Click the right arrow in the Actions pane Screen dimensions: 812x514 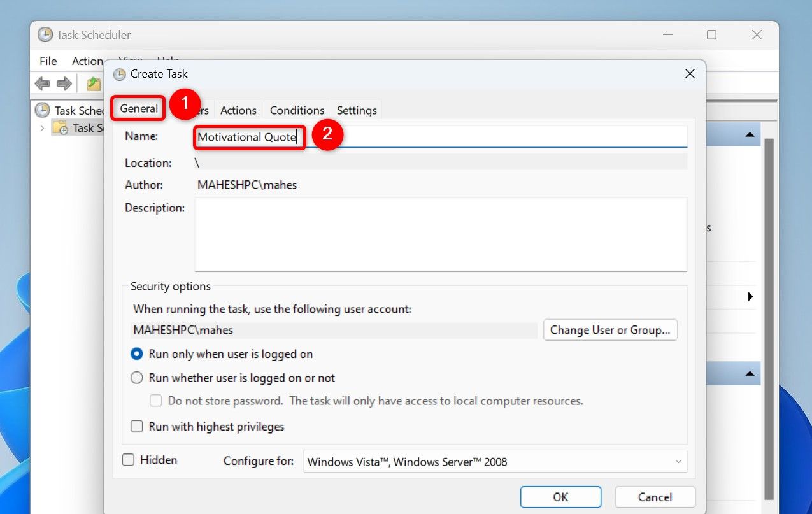tap(750, 296)
